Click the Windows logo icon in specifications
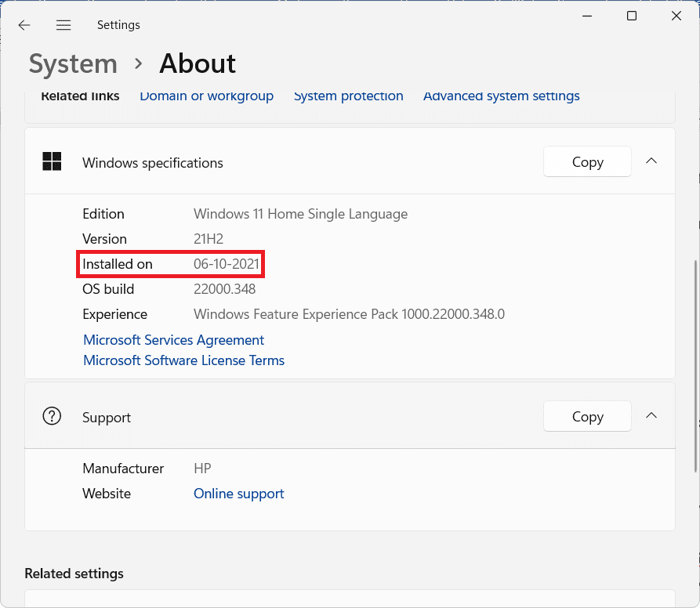This screenshot has height=608, width=700. [x=52, y=161]
